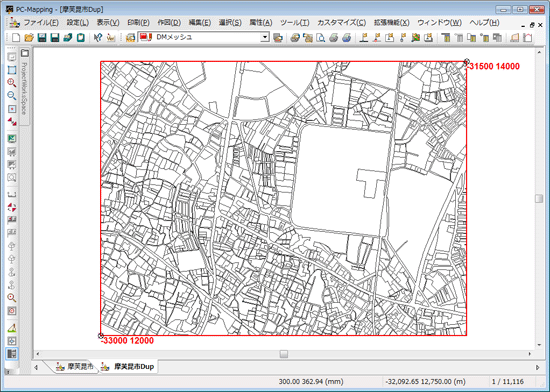Select the blue zoom-out magnifier tool

coord(12,96)
